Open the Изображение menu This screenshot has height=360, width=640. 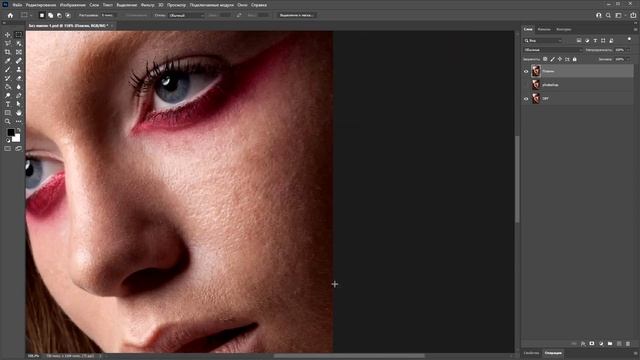pyautogui.click(x=73, y=5)
